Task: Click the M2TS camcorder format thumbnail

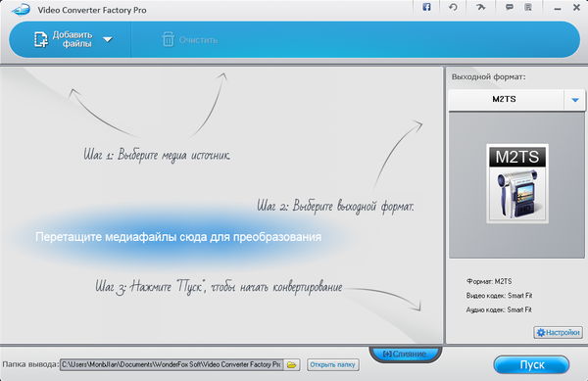Action: [517, 183]
